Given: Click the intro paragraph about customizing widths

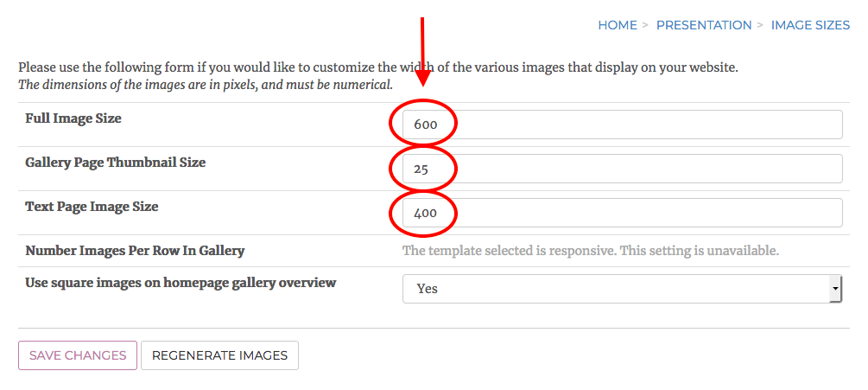Looking at the screenshot, I should pyautogui.click(x=378, y=67).
